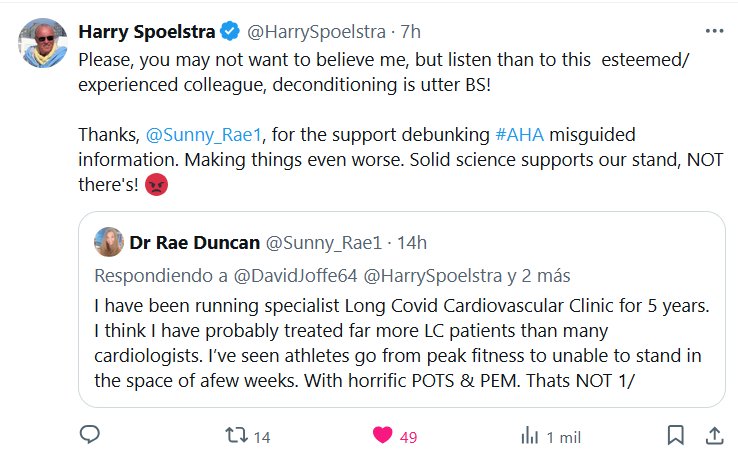
Task: Click the 1 mil views count
Action: pos(568,436)
